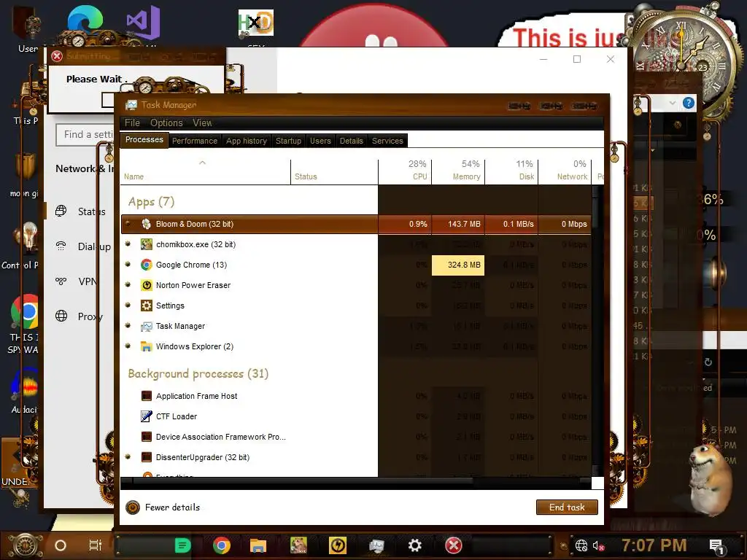Close the Please Wait dialog

pyautogui.click(x=57, y=56)
